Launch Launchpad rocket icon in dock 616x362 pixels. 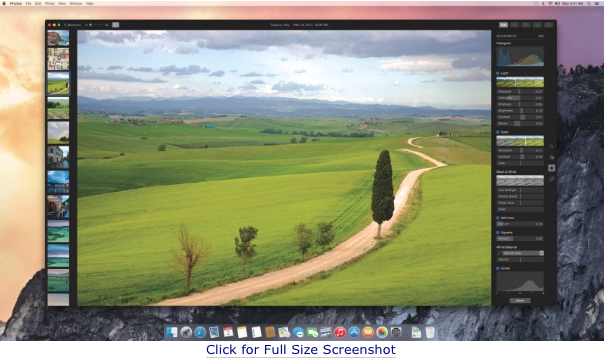[186, 332]
